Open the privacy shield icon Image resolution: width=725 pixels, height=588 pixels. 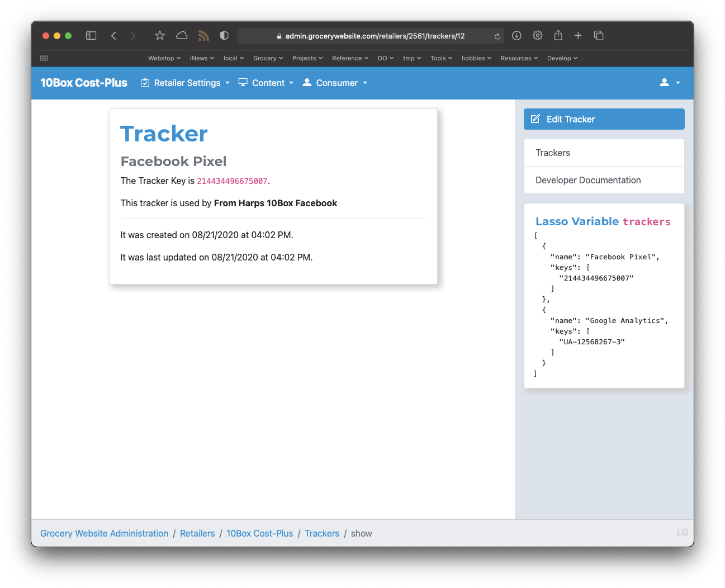click(224, 36)
